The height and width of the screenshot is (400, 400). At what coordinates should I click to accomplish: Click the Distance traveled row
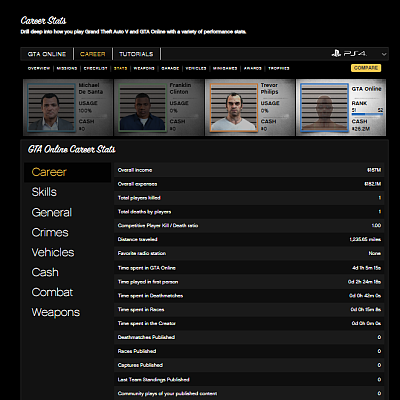pyautogui.click(x=249, y=239)
